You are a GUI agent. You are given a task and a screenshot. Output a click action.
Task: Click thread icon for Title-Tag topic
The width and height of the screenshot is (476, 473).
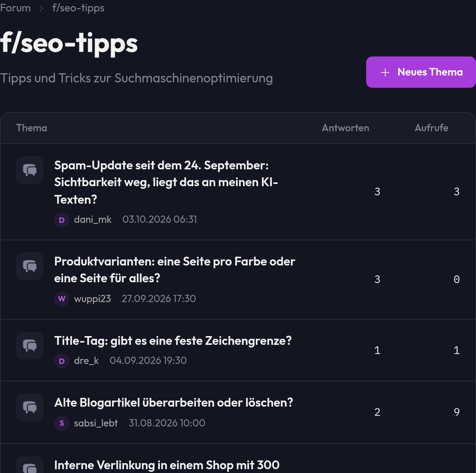pyautogui.click(x=30, y=346)
